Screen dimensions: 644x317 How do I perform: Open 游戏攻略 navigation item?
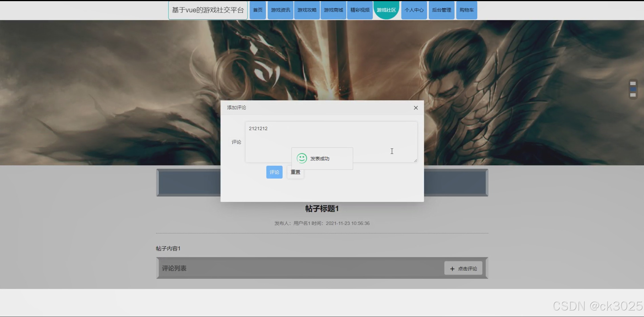click(307, 10)
